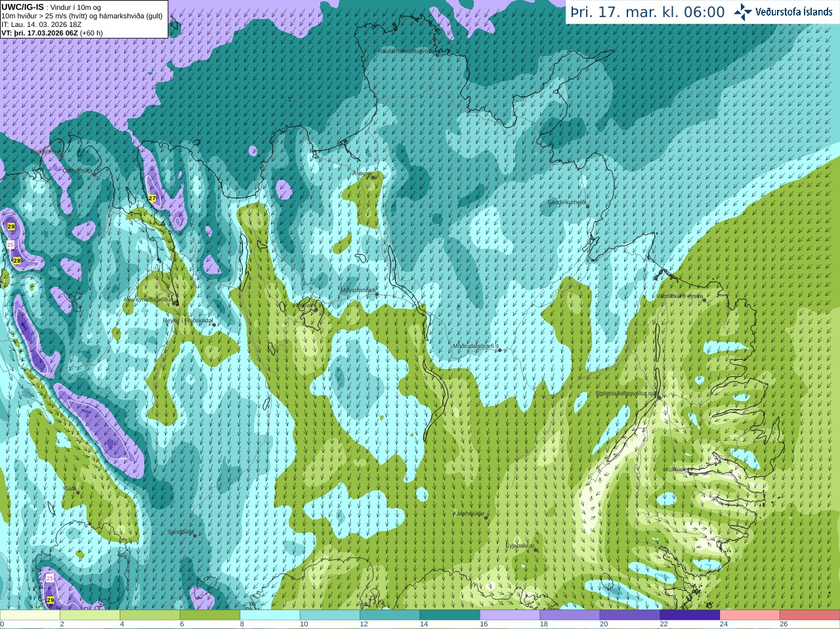840x629 pixels.
Task: Click the 8–10 m/s legend color swatch
Action: (x=270, y=615)
